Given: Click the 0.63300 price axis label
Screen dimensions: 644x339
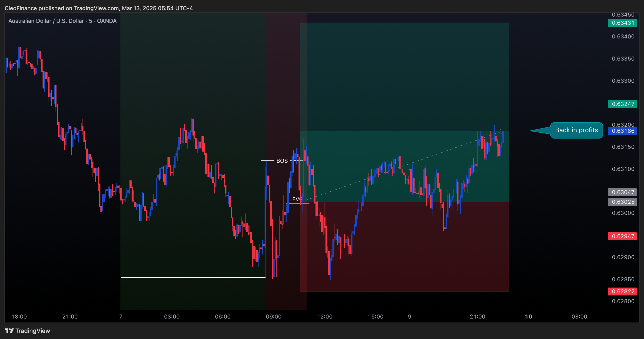Looking at the screenshot, I should 623,81.
